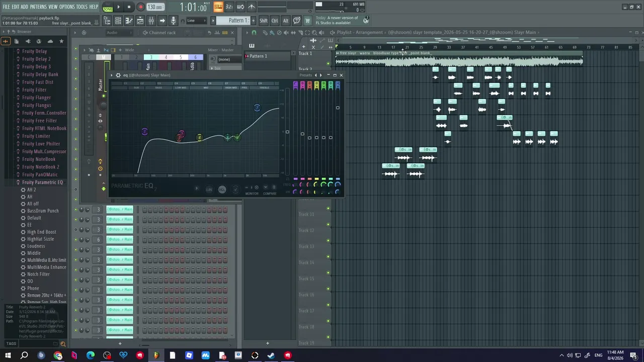The height and width of the screenshot is (362, 644).
Task: Toggle the EQ HQ mode button
Action: [222, 190]
